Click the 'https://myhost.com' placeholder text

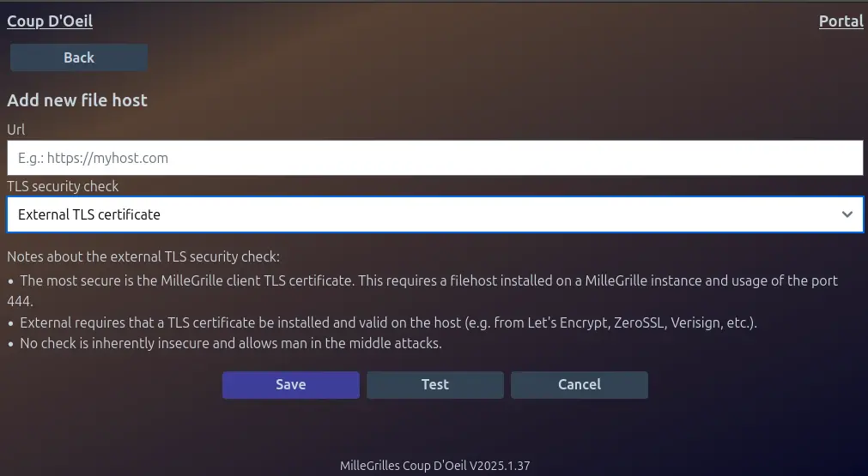(107, 158)
